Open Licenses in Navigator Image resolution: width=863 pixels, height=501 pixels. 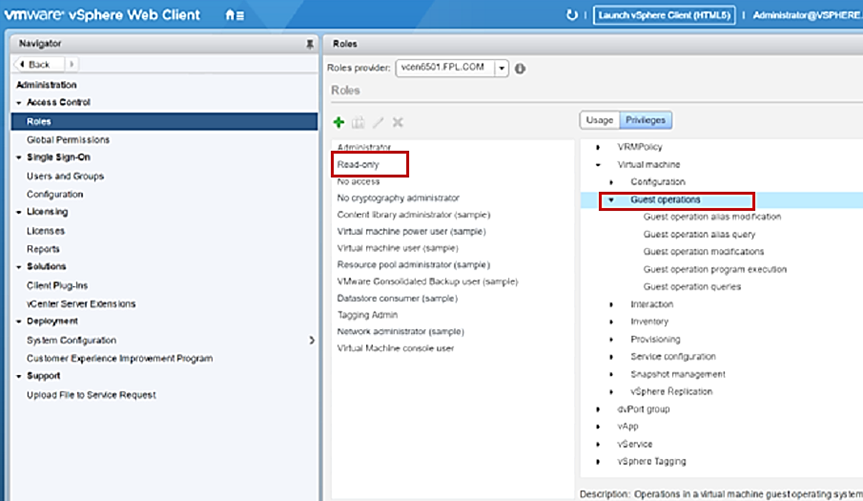click(46, 231)
